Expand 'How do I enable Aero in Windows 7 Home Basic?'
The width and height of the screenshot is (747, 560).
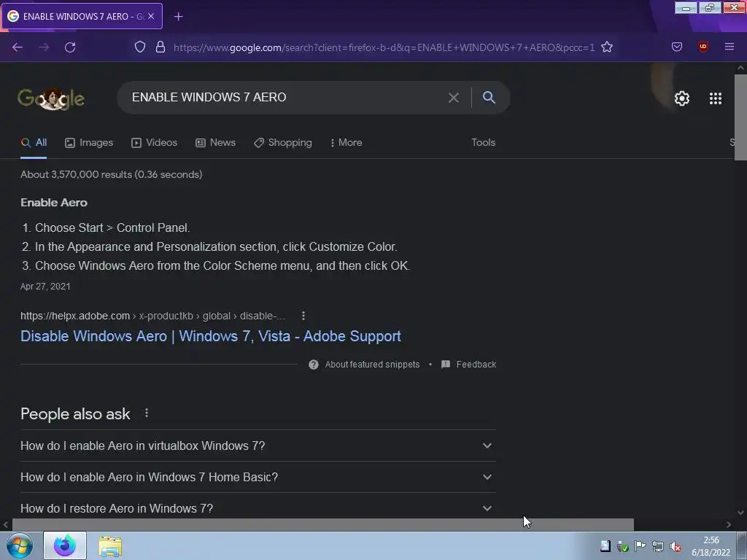click(x=258, y=477)
